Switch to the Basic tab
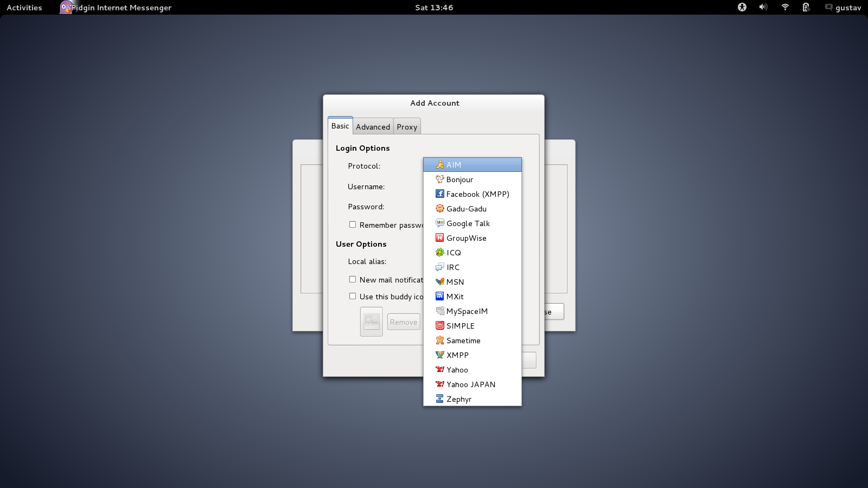Viewport: 868px width, 488px height. coord(340,125)
